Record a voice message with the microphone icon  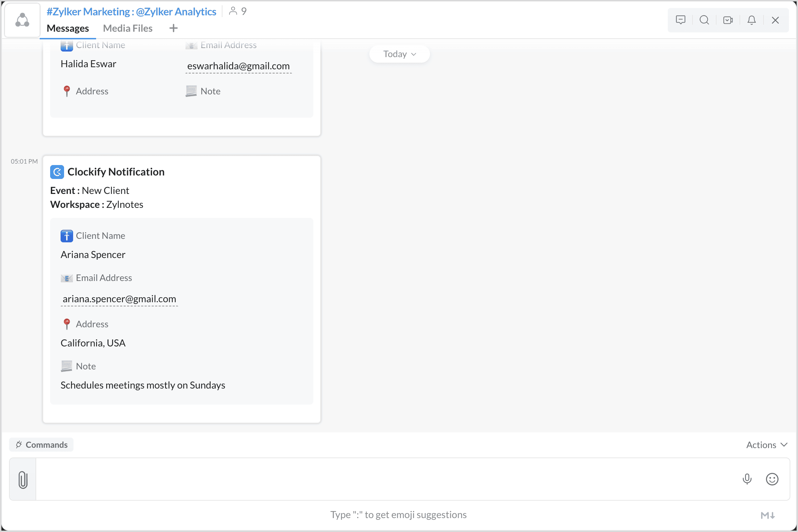point(747,479)
